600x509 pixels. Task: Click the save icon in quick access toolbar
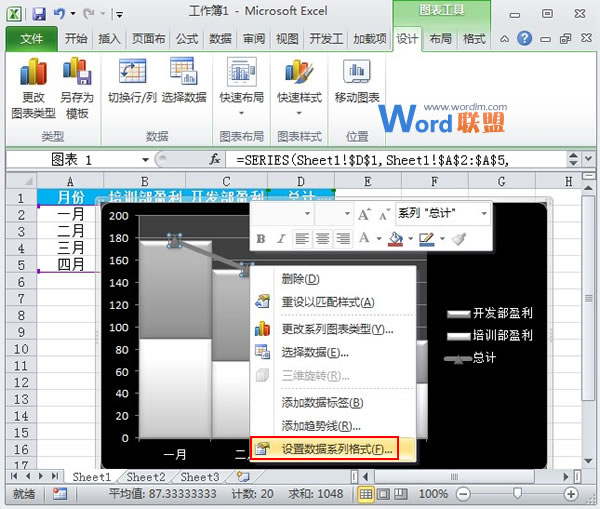39,15
